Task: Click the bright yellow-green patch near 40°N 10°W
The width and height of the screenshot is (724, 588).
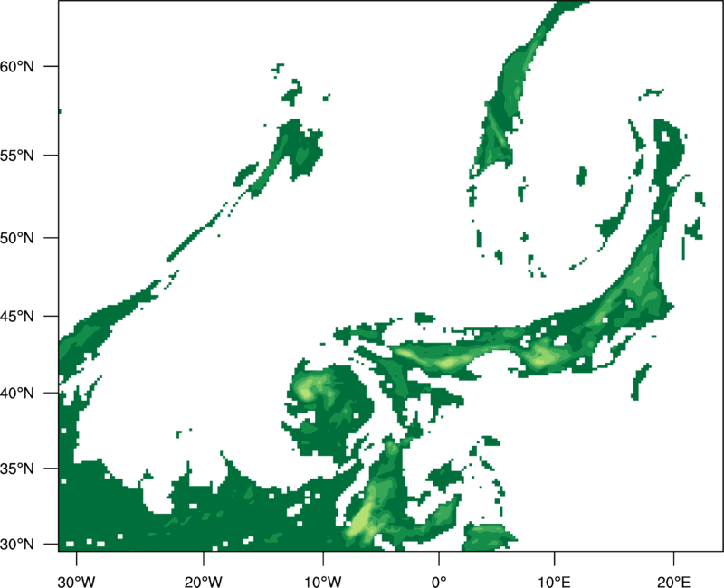Action: (306, 393)
